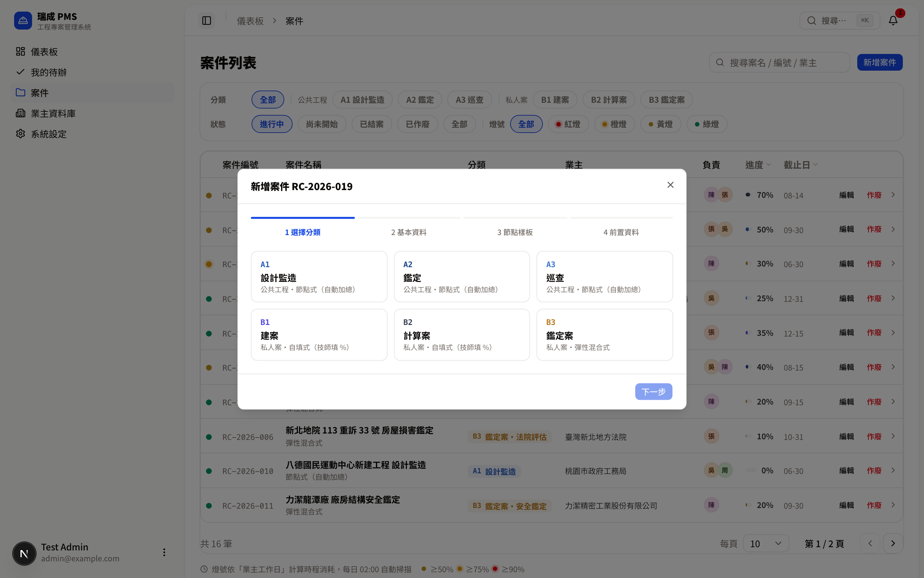
Task: Toggle the 橙燈 light filter
Action: click(x=614, y=124)
